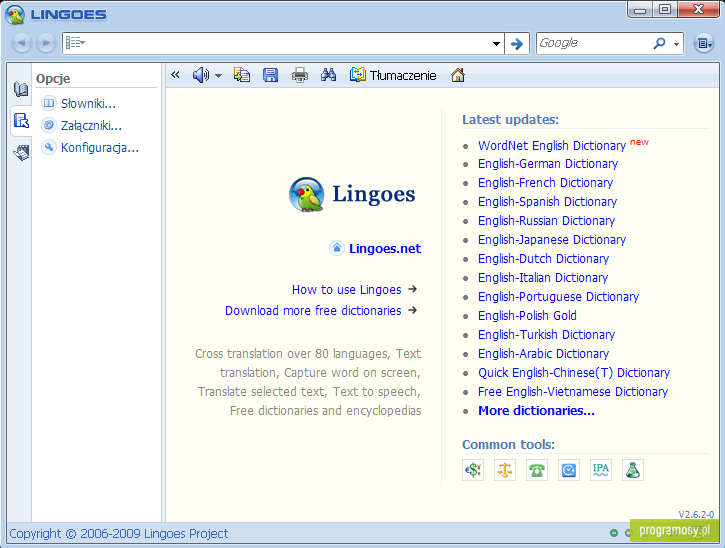Click into the Google search field

click(x=594, y=43)
